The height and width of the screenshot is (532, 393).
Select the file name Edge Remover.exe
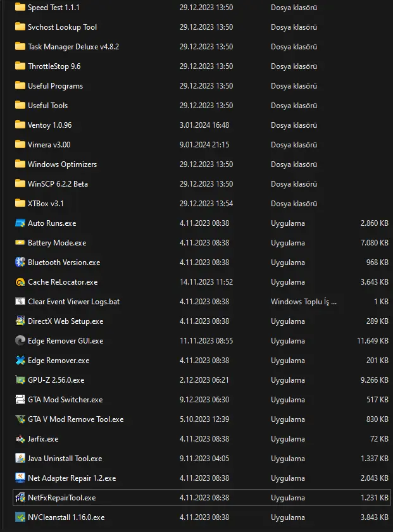coord(59,361)
